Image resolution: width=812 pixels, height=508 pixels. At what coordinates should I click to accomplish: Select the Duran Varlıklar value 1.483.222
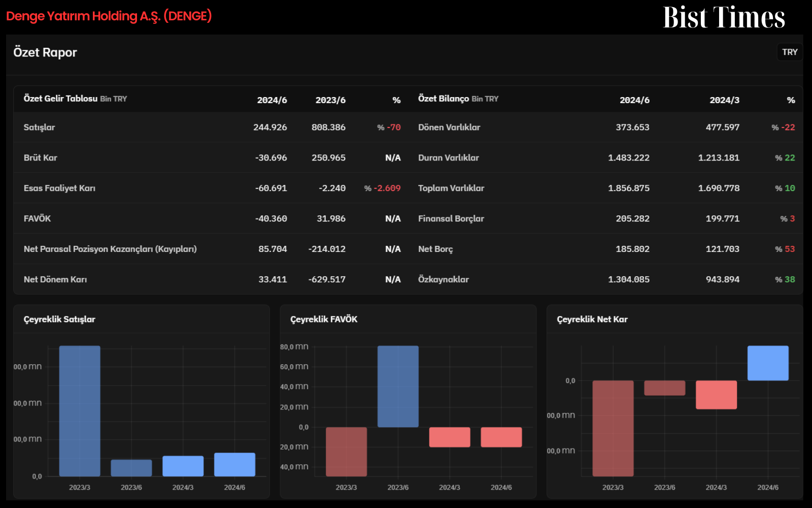click(x=629, y=157)
